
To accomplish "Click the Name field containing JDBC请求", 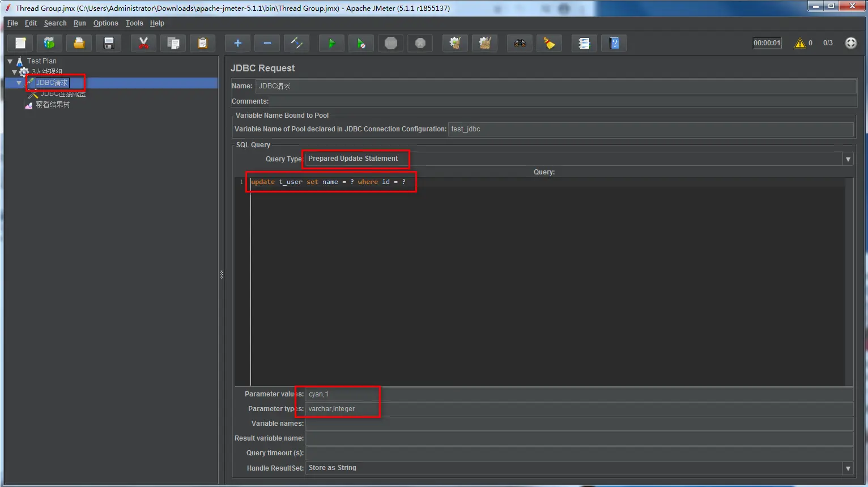I will click(556, 86).
